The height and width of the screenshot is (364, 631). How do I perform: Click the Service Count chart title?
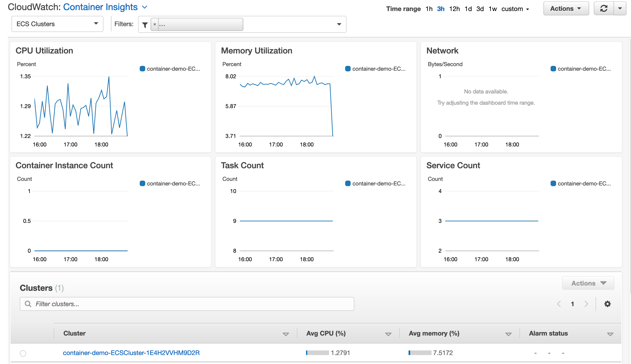[453, 165]
